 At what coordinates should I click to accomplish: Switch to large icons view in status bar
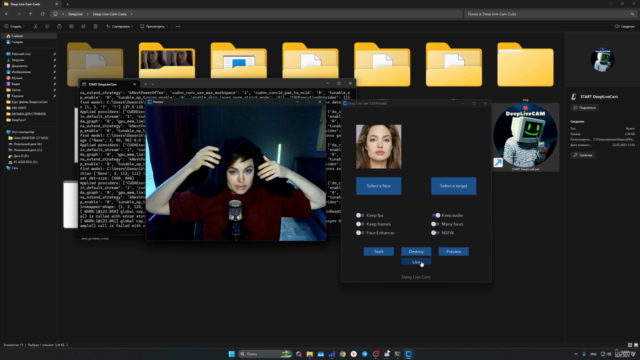636,345
